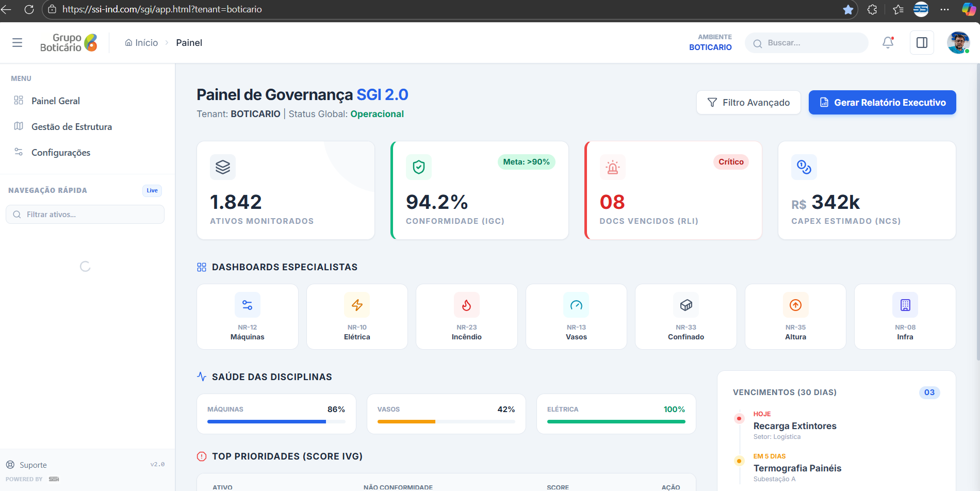Open the user profile avatar
980x491 pixels.
pos(958,43)
